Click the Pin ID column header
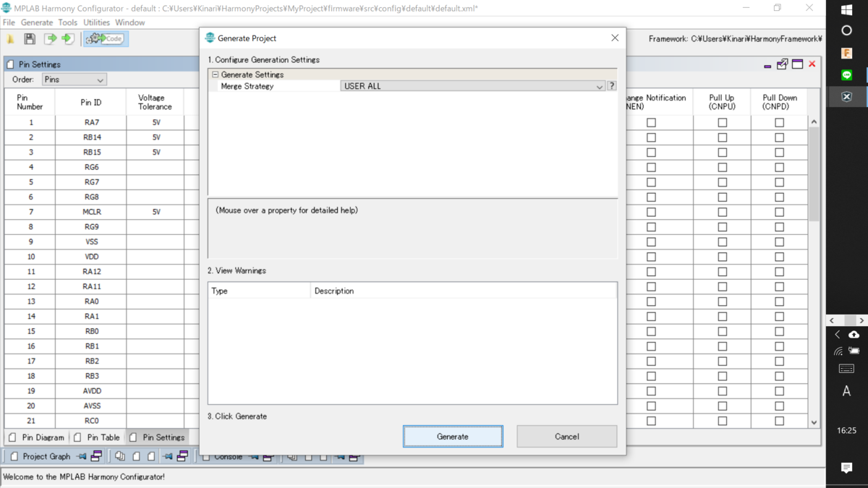Screen dimensions: 868x488 tap(91, 102)
